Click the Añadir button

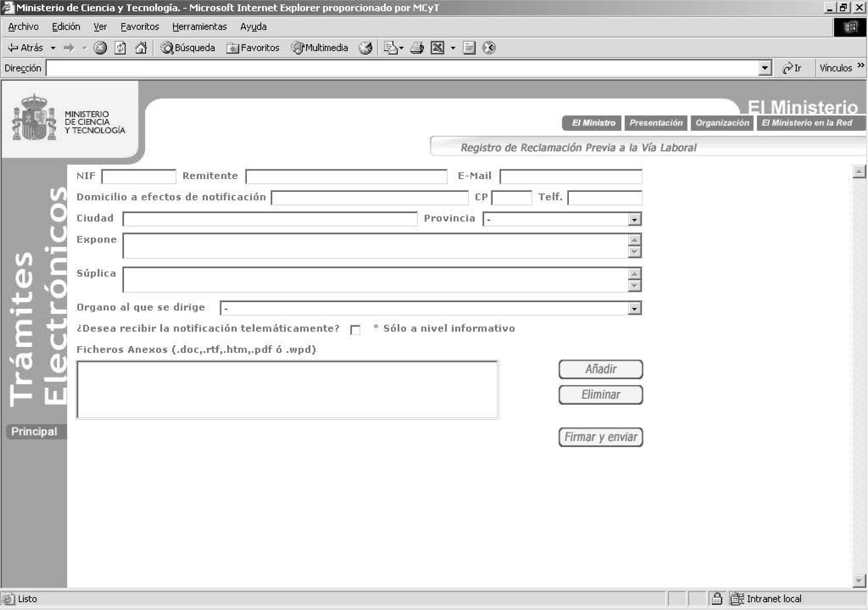point(600,369)
